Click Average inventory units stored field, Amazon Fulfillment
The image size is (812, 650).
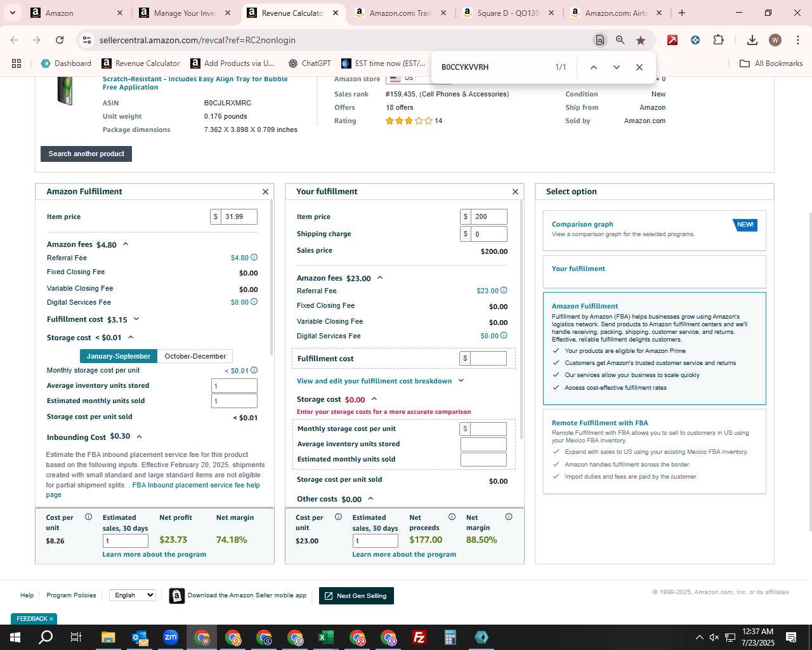tap(234, 385)
